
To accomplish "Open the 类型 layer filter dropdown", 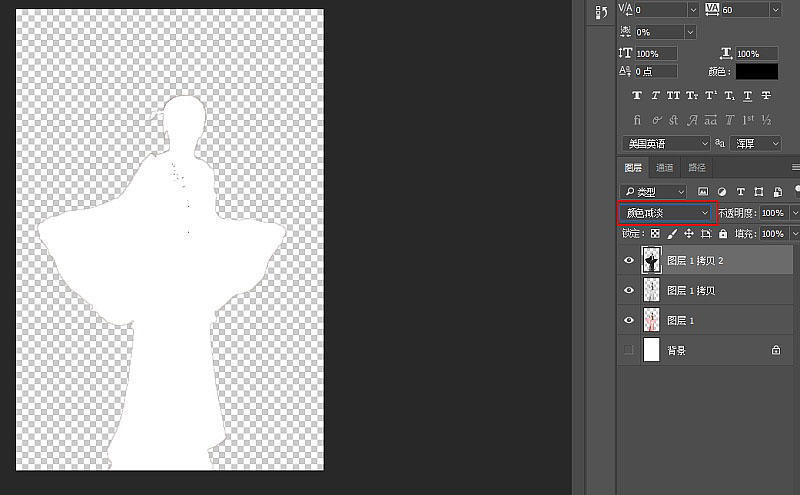I will pyautogui.click(x=653, y=192).
